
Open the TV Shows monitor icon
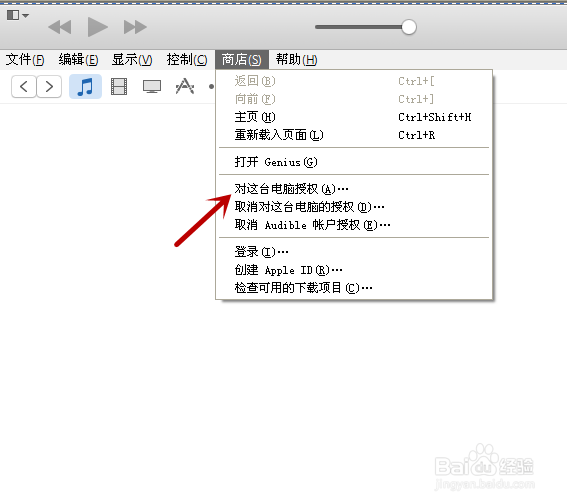coord(152,86)
